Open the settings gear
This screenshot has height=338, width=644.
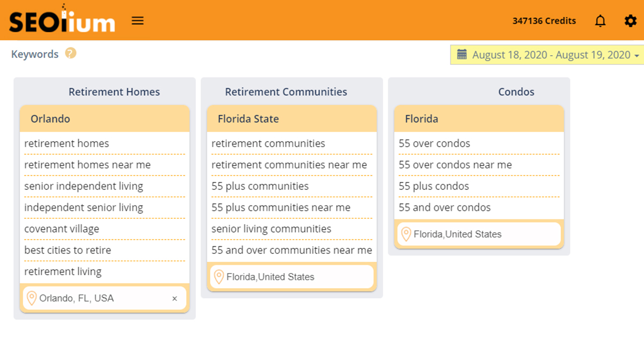pyautogui.click(x=631, y=21)
